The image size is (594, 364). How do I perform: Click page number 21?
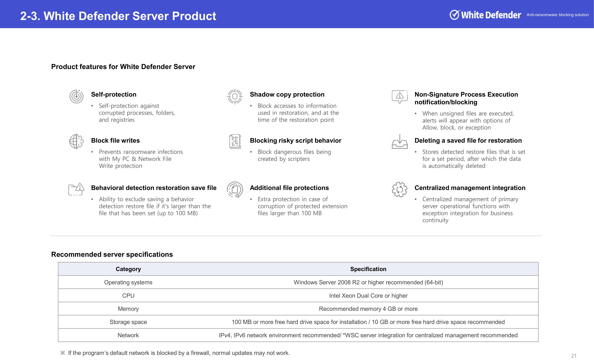click(x=574, y=356)
